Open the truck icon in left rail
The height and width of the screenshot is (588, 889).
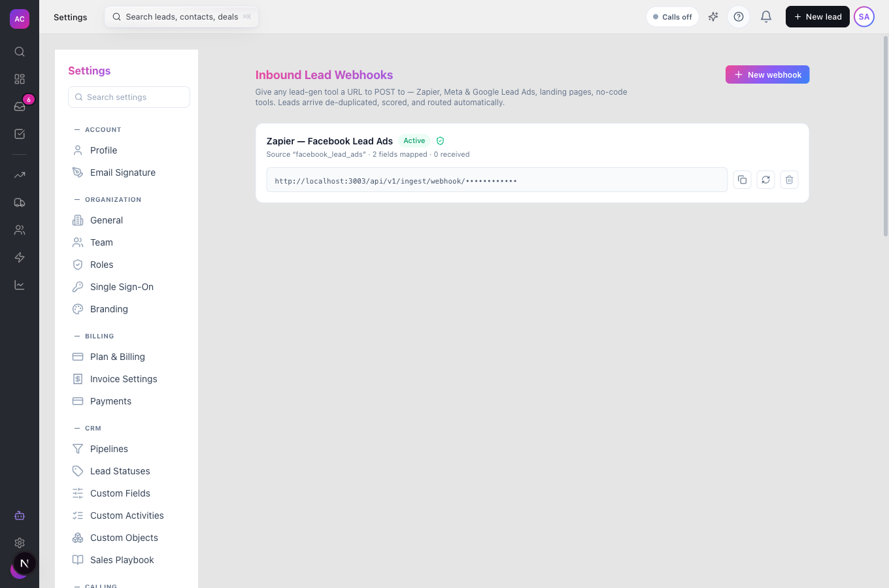(x=20, y=203)
